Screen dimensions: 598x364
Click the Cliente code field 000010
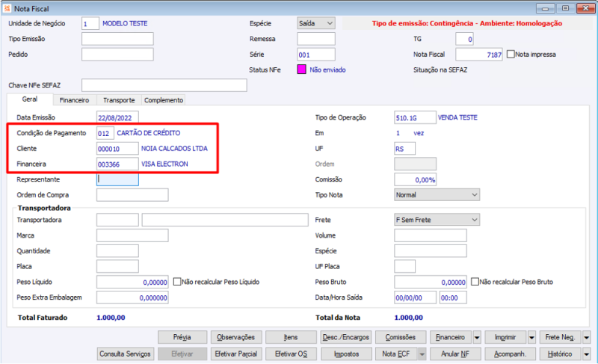(x=117, y=148)
